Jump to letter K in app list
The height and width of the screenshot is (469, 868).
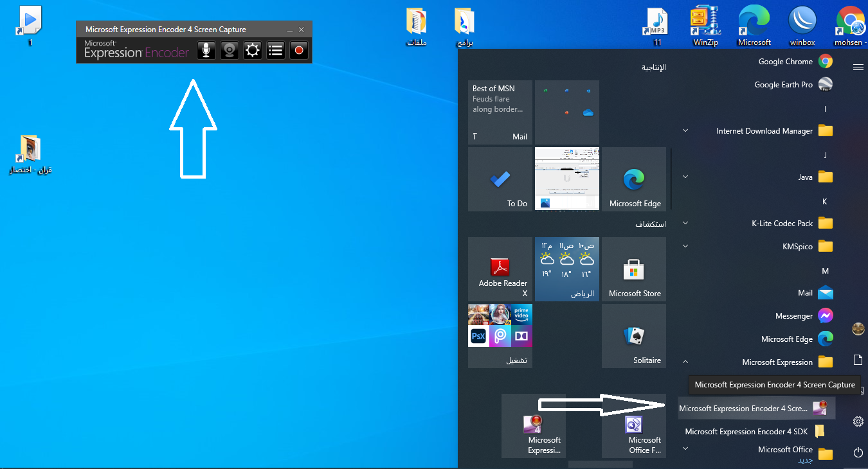point(825,201)
